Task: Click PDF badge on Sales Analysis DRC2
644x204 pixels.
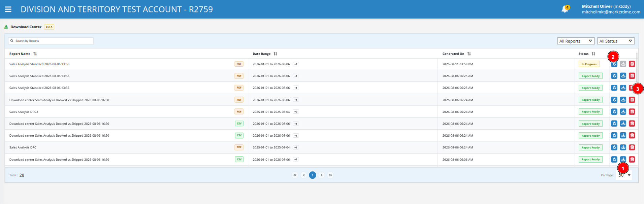Action: [239, 112]
